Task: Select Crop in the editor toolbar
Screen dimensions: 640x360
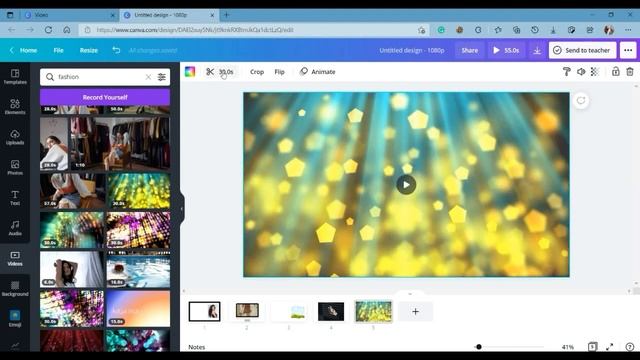Action: coord(257,72)
